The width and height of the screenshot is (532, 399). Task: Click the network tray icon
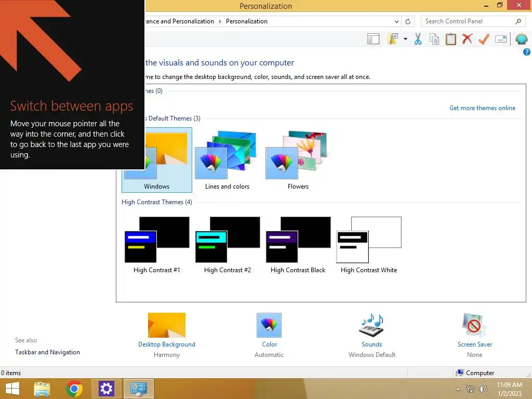(470, 389)
